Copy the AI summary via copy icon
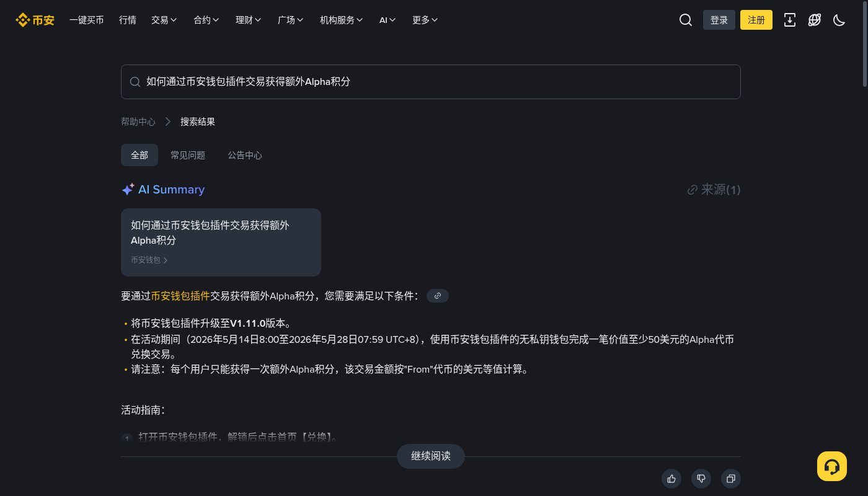Viewport: 868px width, 496px height. coord(731,479)
